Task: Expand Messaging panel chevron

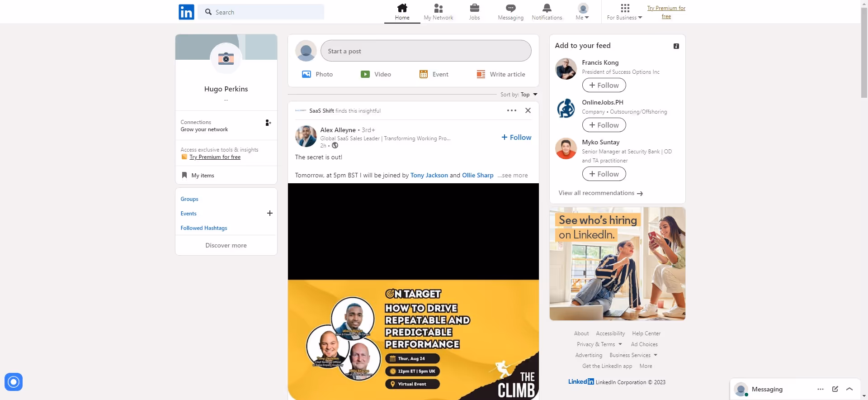Action: (849, 389)
